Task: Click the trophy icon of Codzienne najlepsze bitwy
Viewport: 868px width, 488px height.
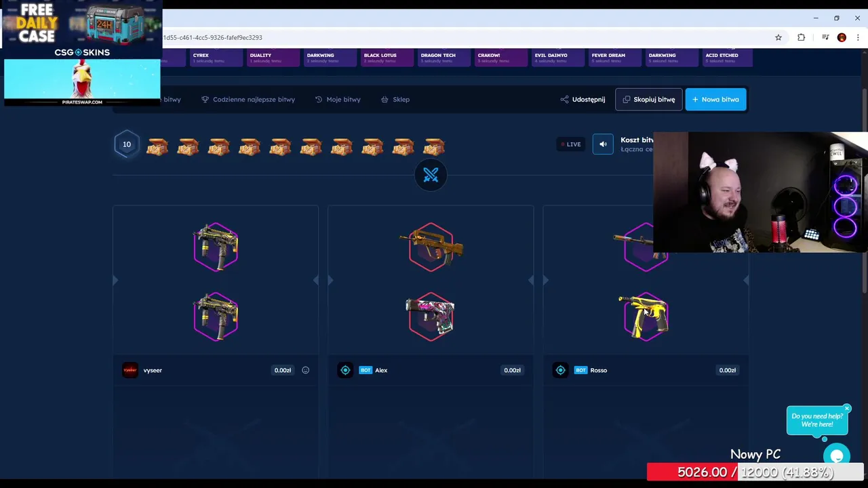Action: coord(205,100)
